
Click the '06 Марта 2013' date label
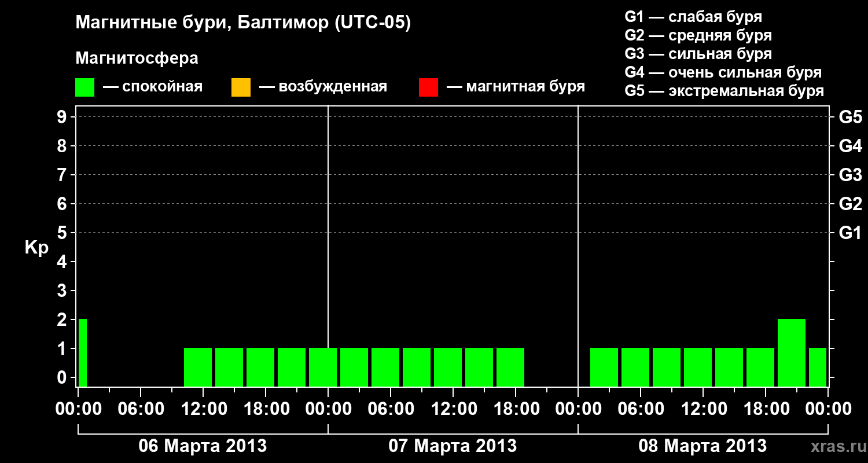[x=203, y=446]
